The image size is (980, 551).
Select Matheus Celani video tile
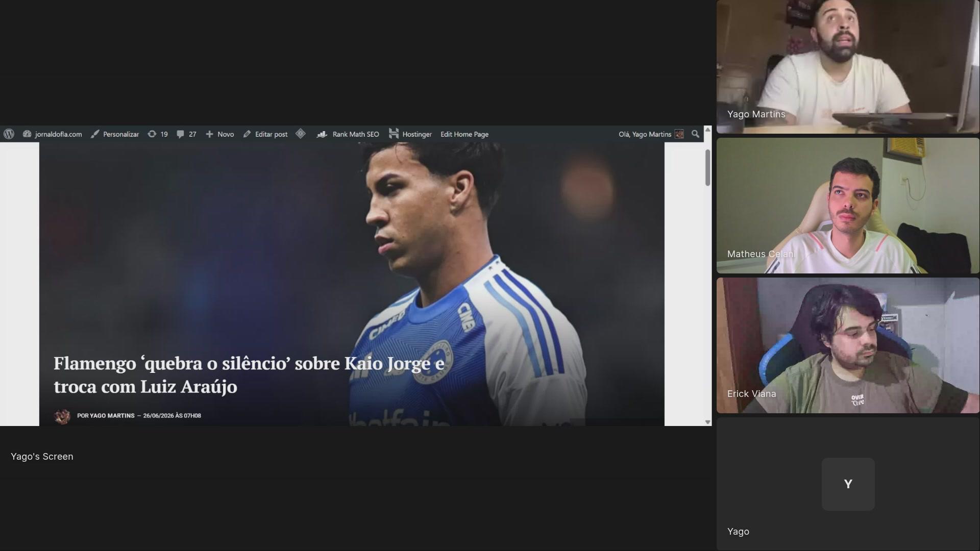tap(848, 206)
